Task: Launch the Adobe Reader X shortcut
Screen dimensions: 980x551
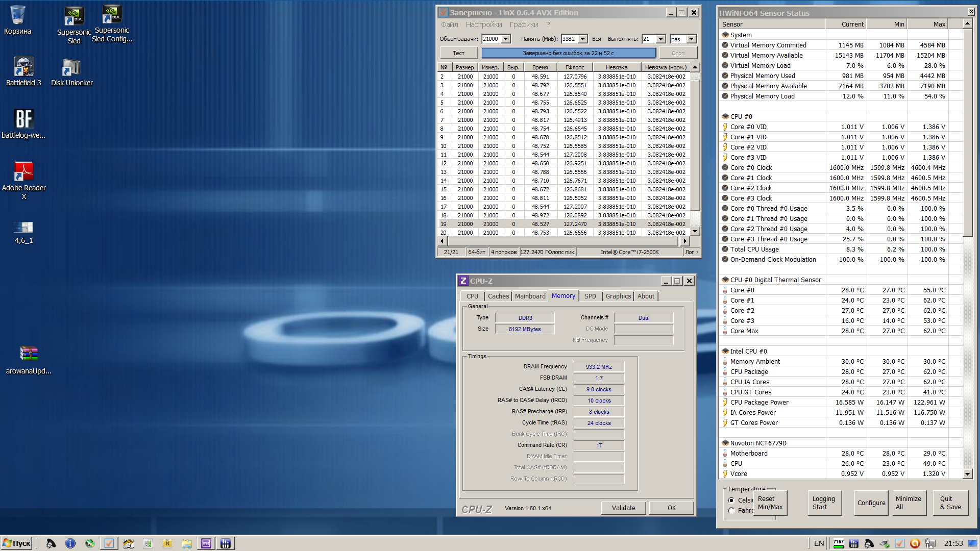Action: pyautogui.click(x=23, y=181)
